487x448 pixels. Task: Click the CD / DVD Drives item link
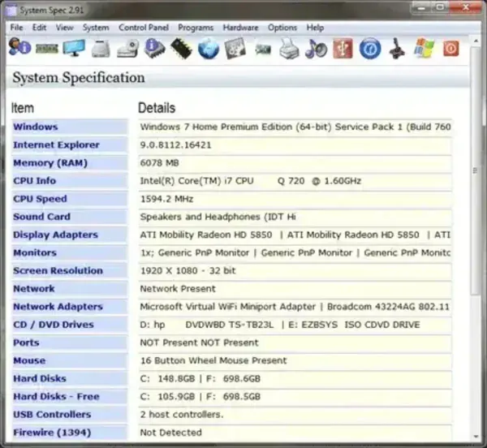tap(54, 325)
